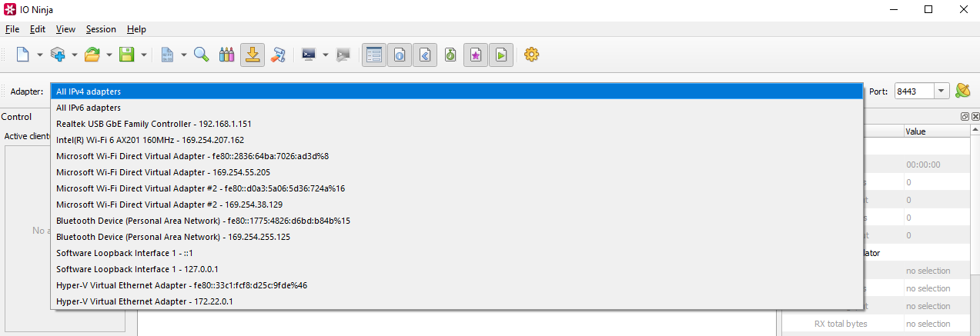This screenshot has height=336, width=980.
Task: Select Software Loopback Interface 1 127.0.0.1
Action: pyautogui.click(x=457, y=269)
